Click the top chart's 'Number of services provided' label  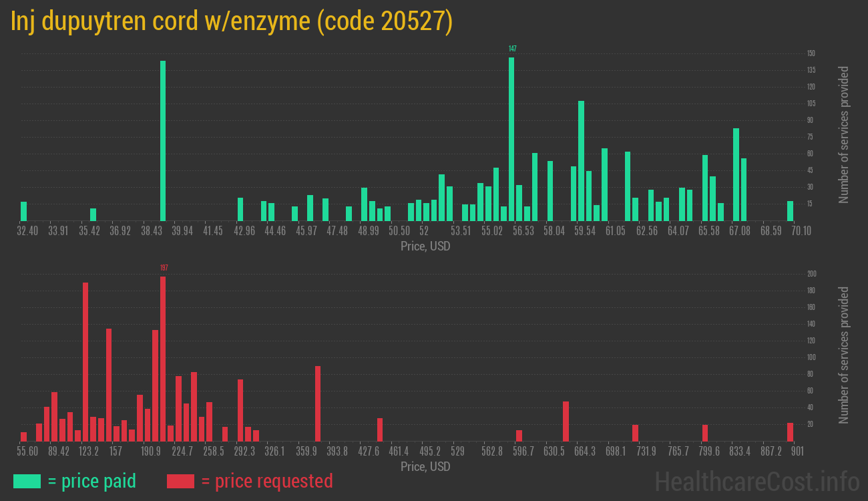844,135
